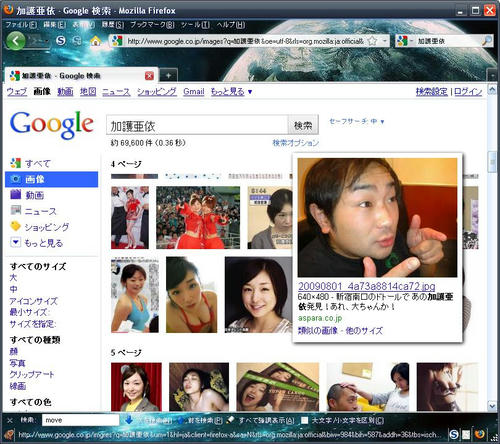
Task: Click the Firefox icon in status bar
Action: (x=480, y=434)
